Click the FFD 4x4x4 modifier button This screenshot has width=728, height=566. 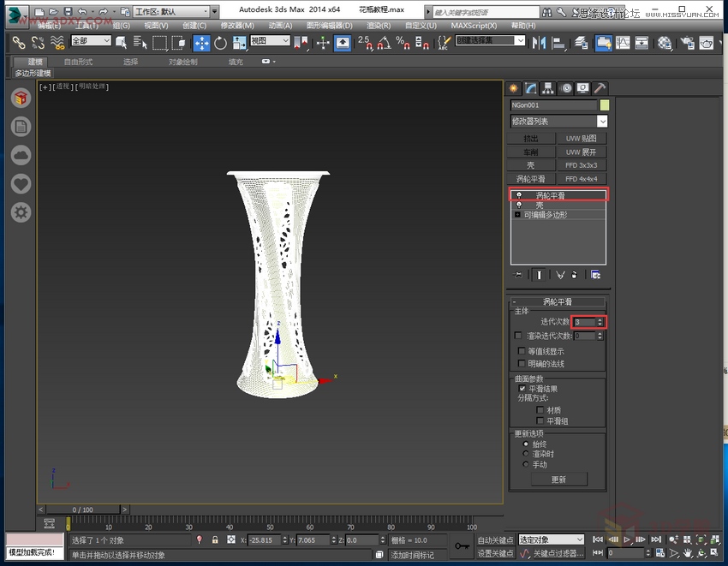(583, 178)
